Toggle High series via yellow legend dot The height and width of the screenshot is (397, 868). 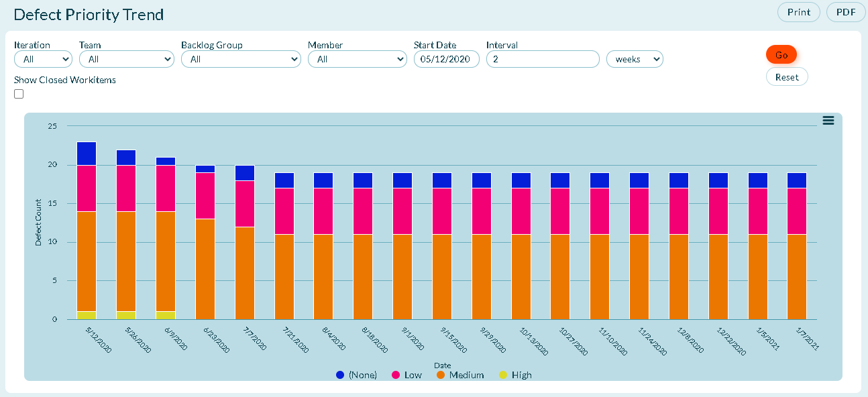503,375
